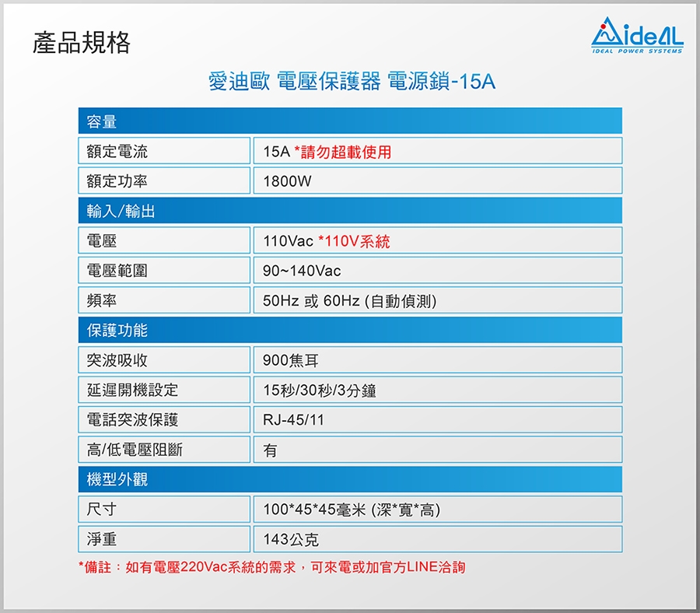This screenshot has width=700, height=613.
Task: Select the 1800W rated power value
Action: coord(287,181)
